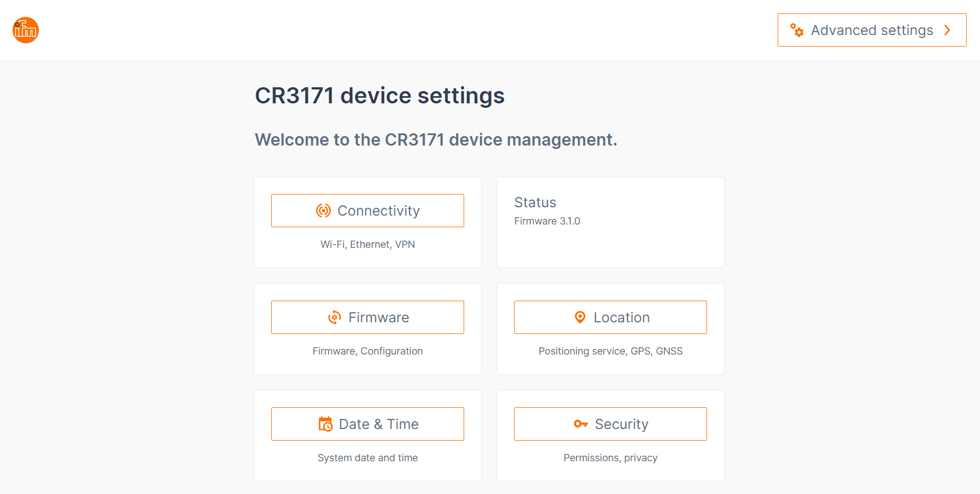Click the Security key icon

click(581, 424)
